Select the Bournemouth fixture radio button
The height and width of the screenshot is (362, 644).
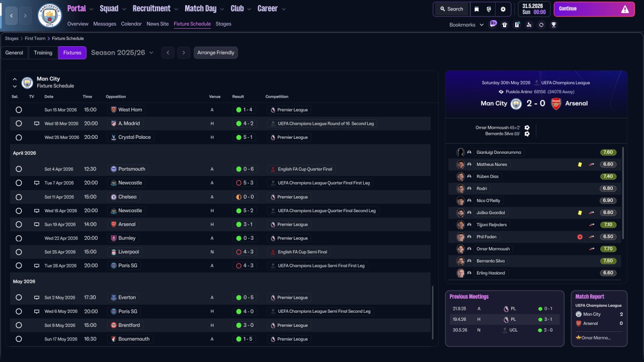[19, 339]
